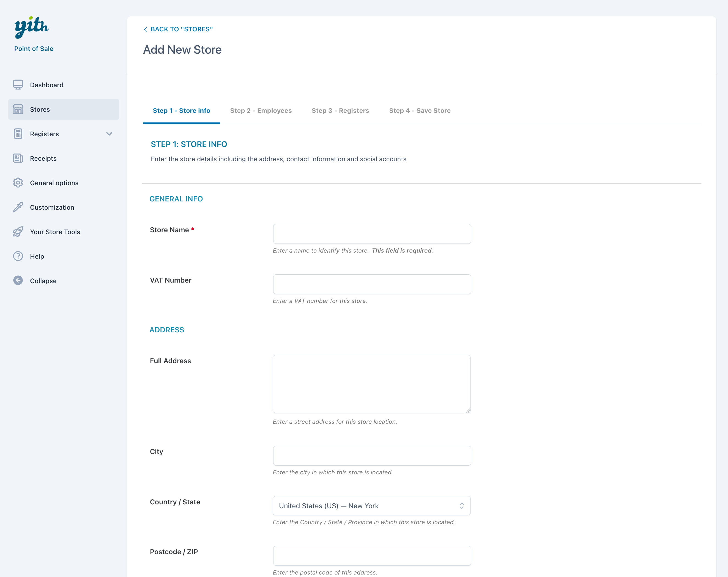The image size is (728, 577).
Task: Expand the Registers submenu chevron
Action: click(109, 134)
